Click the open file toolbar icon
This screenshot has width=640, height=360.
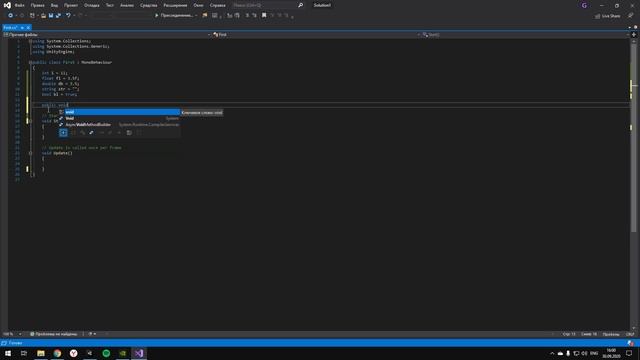(43, 16)
